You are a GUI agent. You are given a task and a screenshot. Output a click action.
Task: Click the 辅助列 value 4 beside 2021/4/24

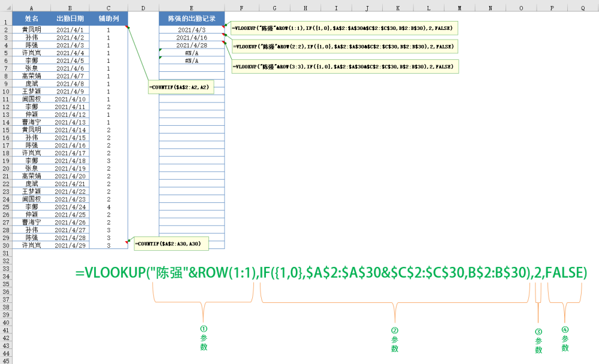[x=108, y=207]
